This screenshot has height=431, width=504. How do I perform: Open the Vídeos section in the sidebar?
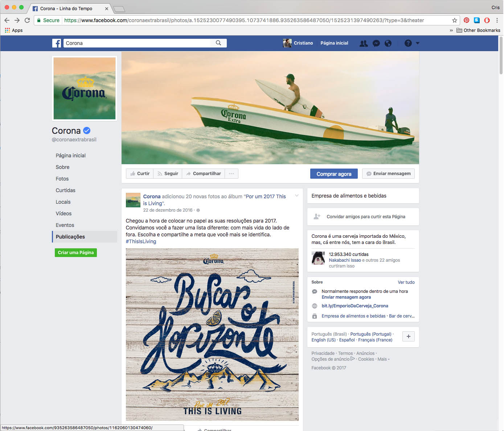[x=63, y=214]
